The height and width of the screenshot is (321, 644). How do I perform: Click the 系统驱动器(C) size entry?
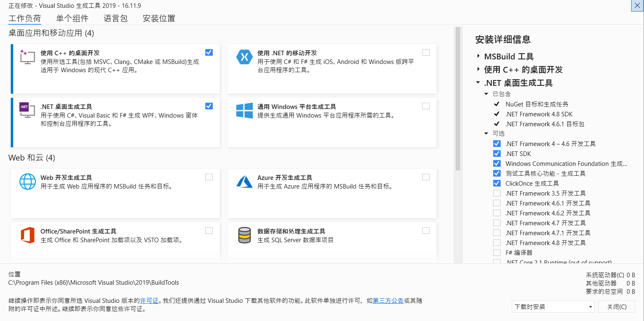(x=611, y=275)
